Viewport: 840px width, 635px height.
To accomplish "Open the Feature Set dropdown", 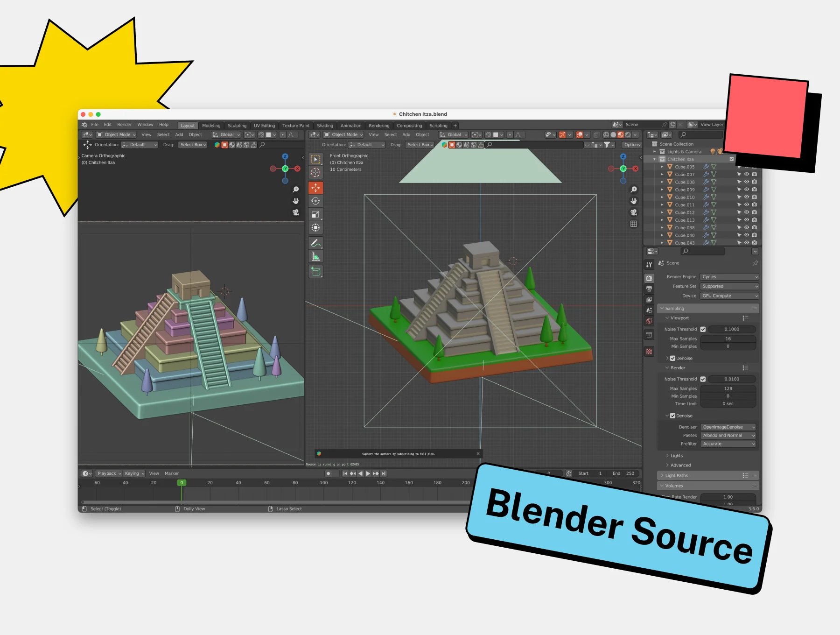I will [x=729, y=287].
